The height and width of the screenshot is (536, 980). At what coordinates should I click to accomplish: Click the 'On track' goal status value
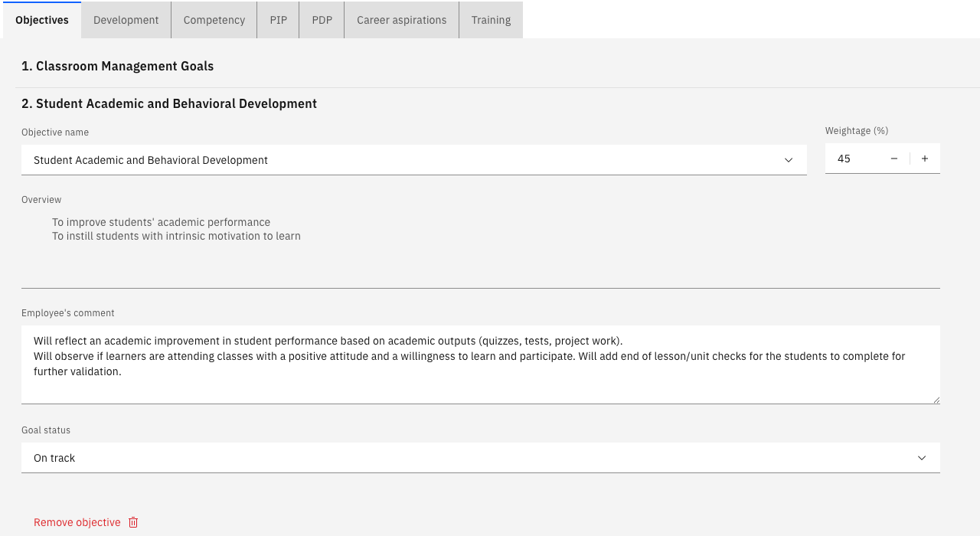pyautogui.click(x=54, y=458)
